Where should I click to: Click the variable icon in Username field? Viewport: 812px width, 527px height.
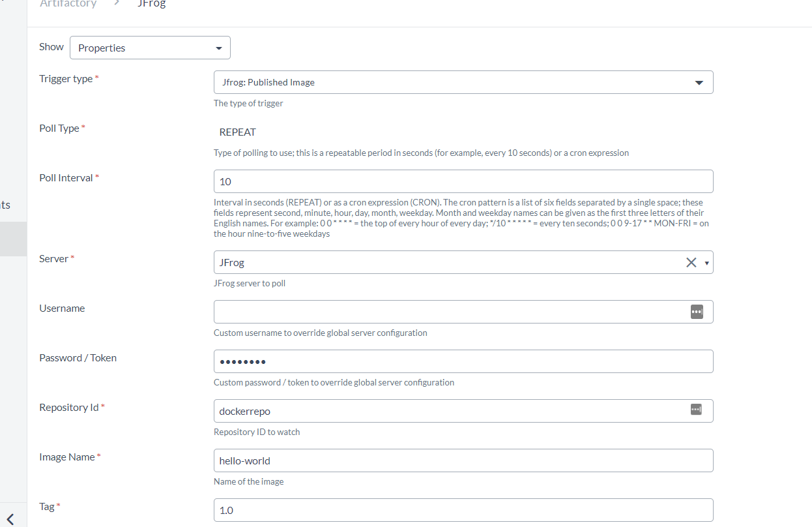pyautogui.click(x=697, y=312)
